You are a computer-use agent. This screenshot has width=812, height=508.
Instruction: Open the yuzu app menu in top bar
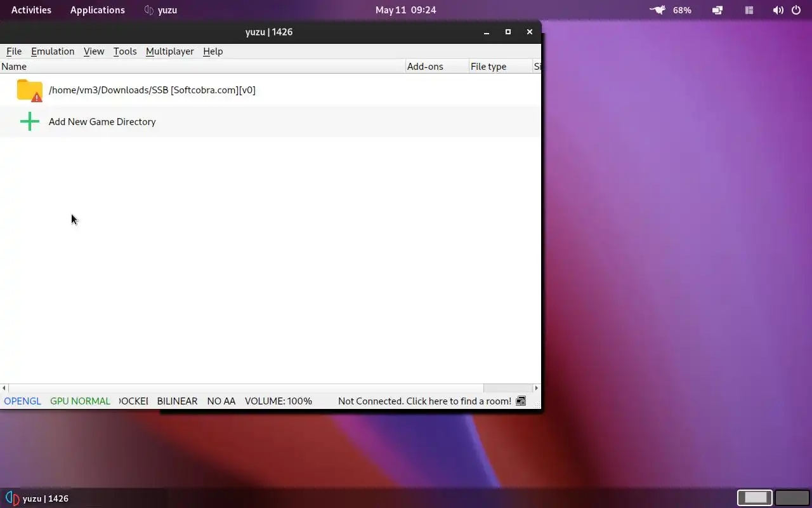(x=160, y=10)
